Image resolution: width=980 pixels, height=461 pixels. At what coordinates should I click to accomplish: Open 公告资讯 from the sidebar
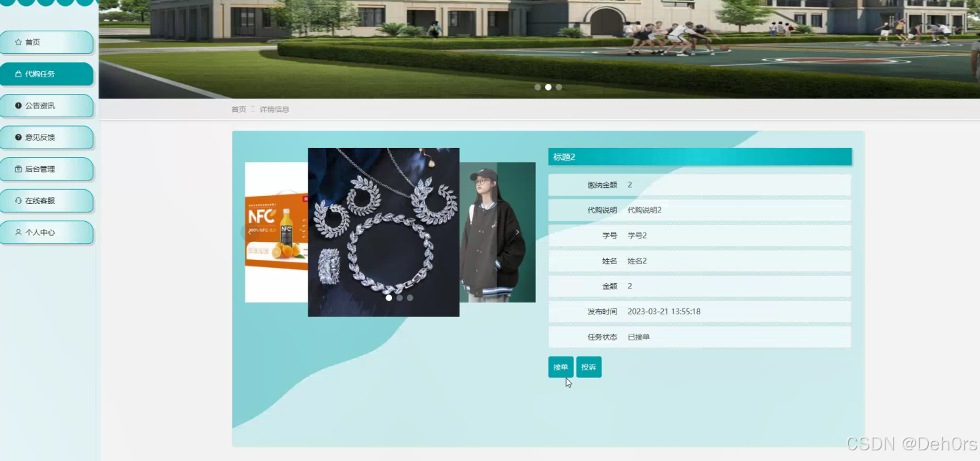(47, 106)
